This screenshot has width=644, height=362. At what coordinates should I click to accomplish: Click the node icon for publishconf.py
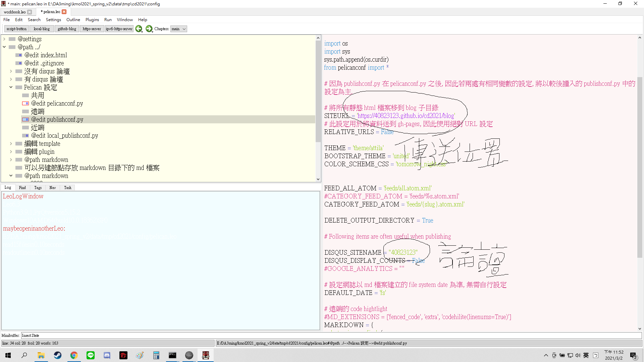pos(25,120)
